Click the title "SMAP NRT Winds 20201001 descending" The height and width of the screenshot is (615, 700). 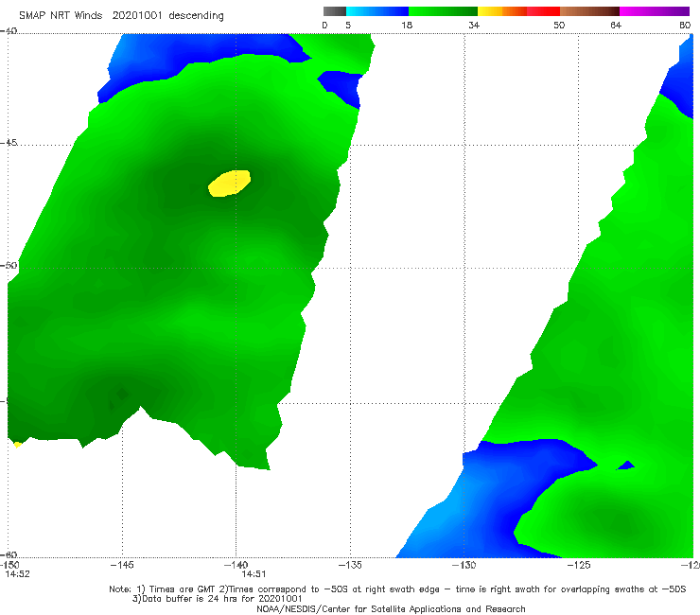(x=121, y=16)
